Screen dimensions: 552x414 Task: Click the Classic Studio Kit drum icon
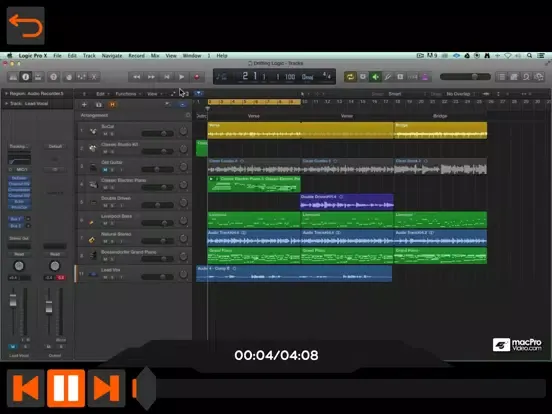[93, 149]
